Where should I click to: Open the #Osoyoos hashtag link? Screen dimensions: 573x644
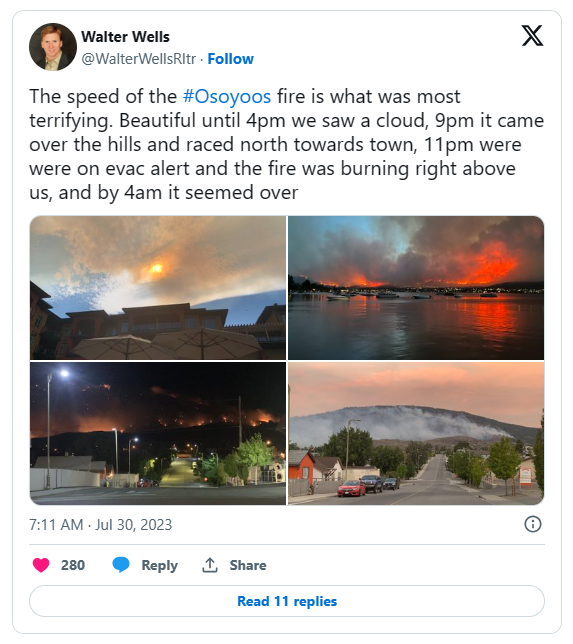pyautogui.click(x=227, y=97)
